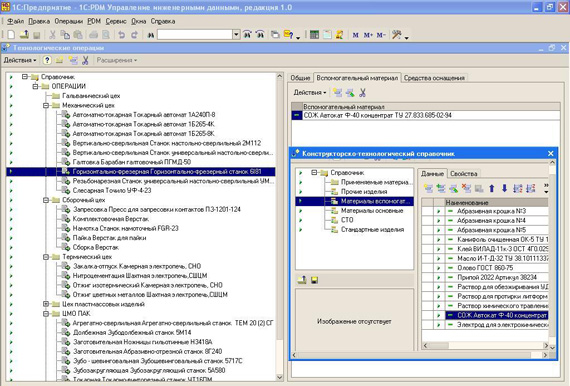The image size is (570, 386).
Task: Click yellow save diskette icon above image preview
Action: point(314,280)
